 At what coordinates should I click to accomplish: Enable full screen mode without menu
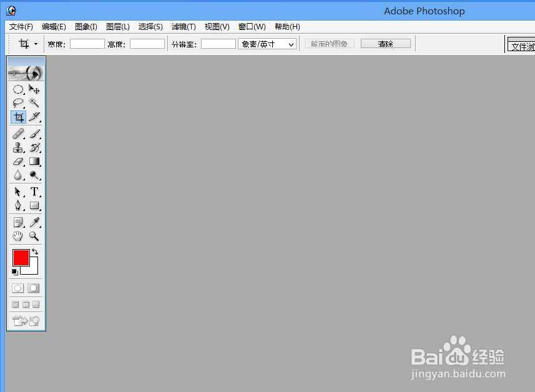[x=36, y=305]
